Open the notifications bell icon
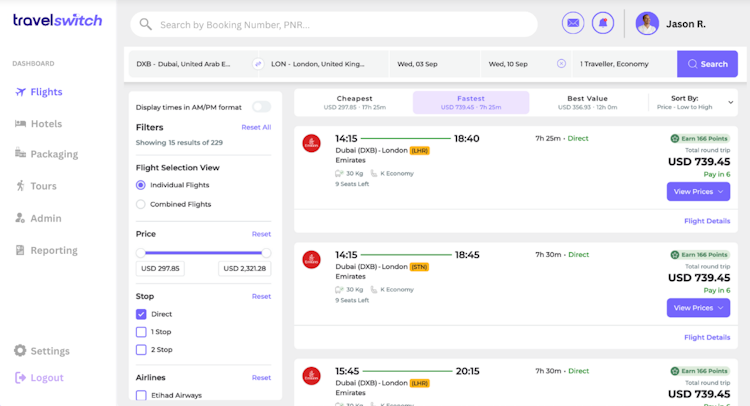Image resolution: width=750 pixels, height=406 pixels. [603, 23]
